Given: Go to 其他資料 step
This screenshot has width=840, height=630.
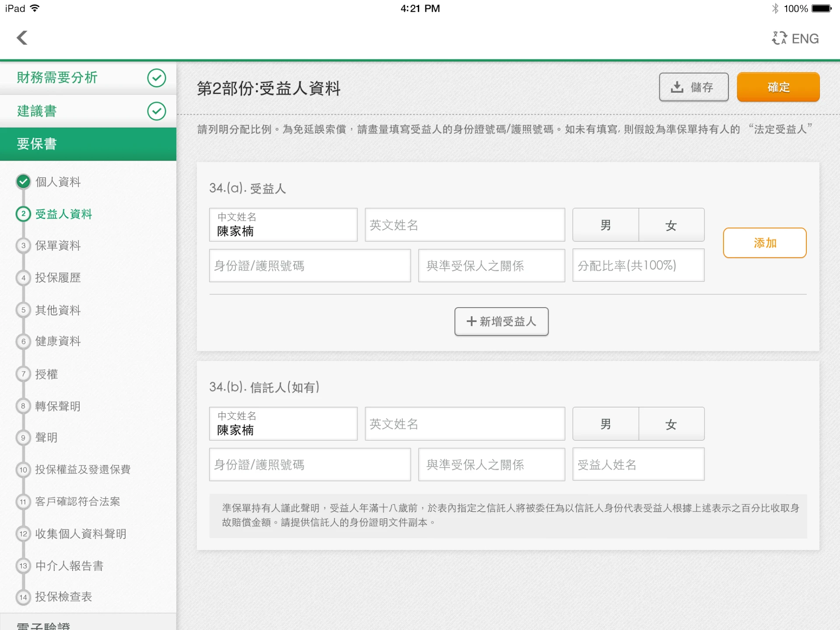Looking at the screenshot, I should pyautogui.click(x=58, y=310).
